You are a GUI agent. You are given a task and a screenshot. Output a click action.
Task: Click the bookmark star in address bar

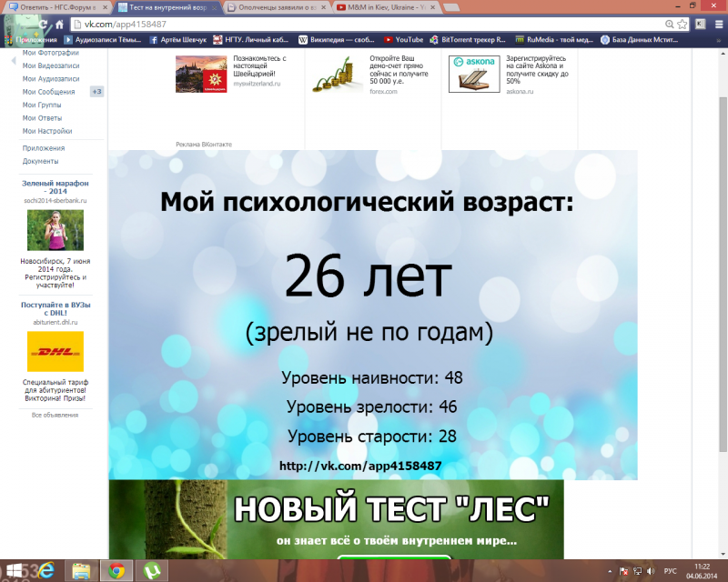tap(682, 25)
